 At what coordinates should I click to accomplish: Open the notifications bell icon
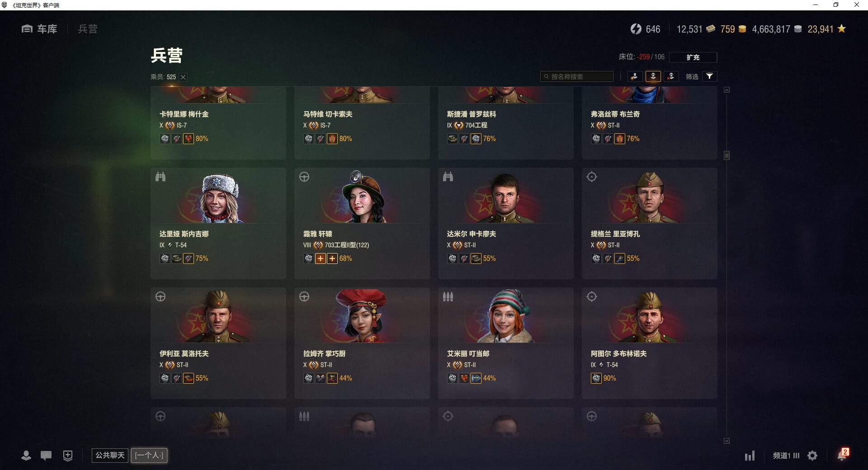(x=842, y=455)
